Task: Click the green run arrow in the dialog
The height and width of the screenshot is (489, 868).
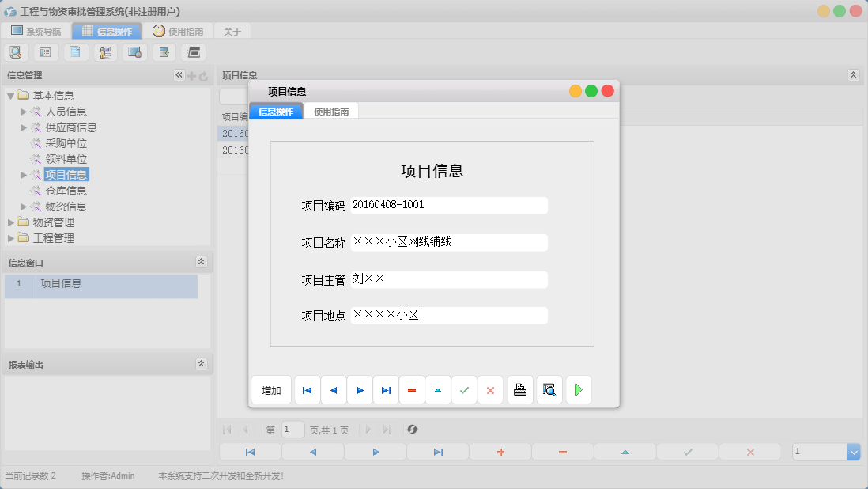Action: 578,389
